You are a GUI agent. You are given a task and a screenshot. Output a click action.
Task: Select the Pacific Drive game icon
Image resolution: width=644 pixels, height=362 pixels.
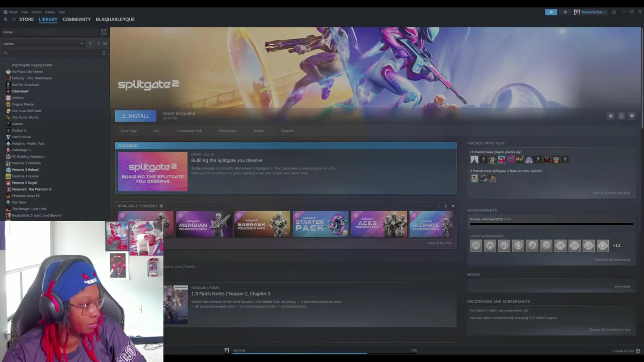(8, 137)
